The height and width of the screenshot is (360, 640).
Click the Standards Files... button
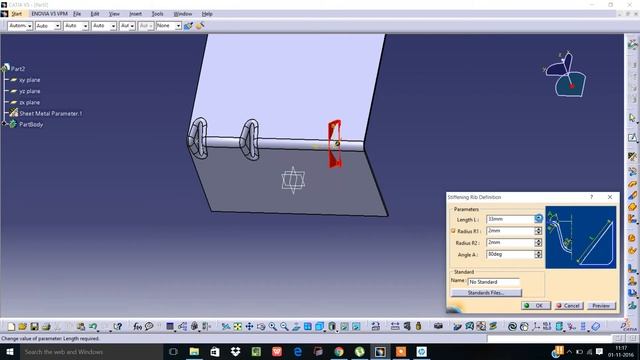click(486, 293)
